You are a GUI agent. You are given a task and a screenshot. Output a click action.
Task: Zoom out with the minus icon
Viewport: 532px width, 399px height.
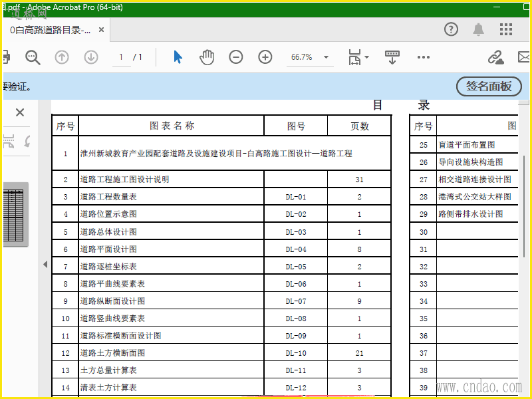(236, 57)
